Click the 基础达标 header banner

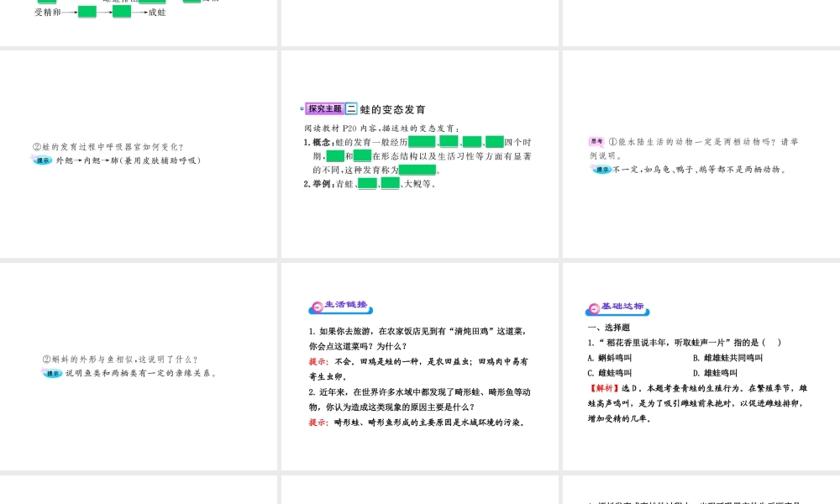pyautogui.click(x=617, y=308)
